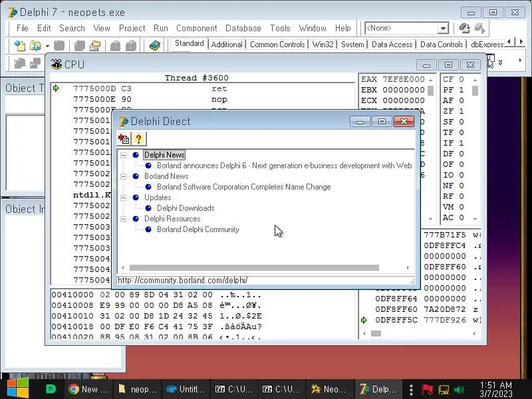Screen dimensions: 532x399
Task: Collapse the Updates tree node
Action: [123, 198]
